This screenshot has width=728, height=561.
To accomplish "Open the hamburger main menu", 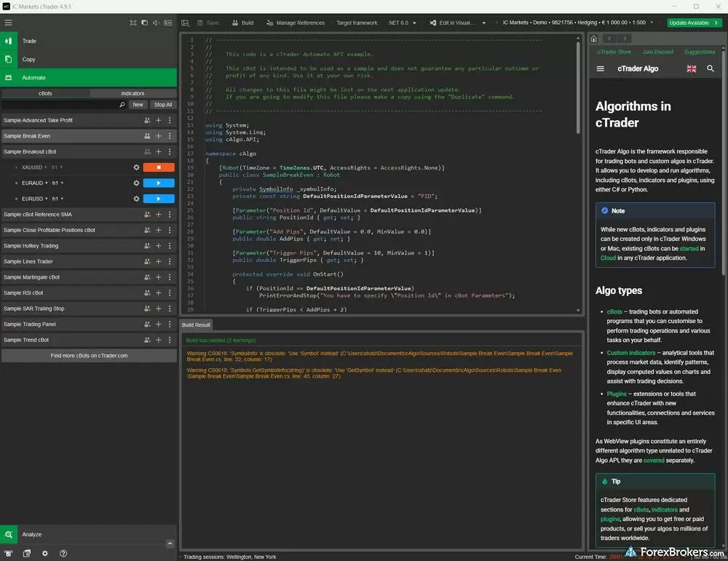I will [8, 23].
